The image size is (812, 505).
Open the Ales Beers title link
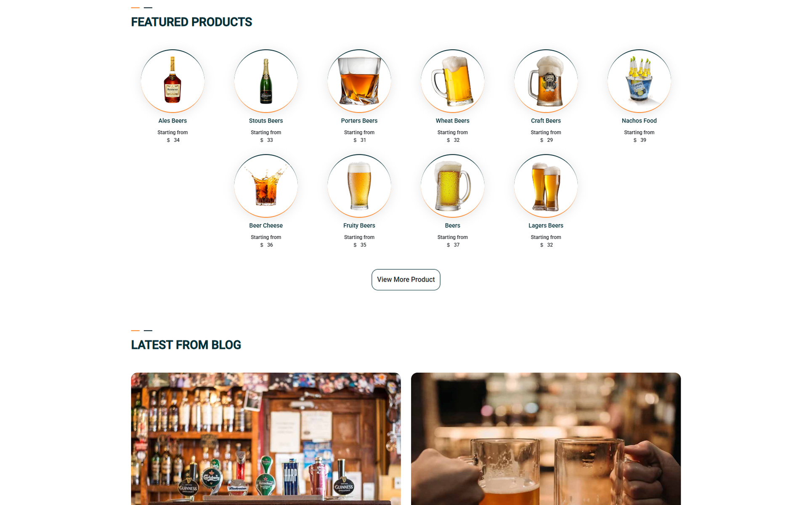coord(172,121)
